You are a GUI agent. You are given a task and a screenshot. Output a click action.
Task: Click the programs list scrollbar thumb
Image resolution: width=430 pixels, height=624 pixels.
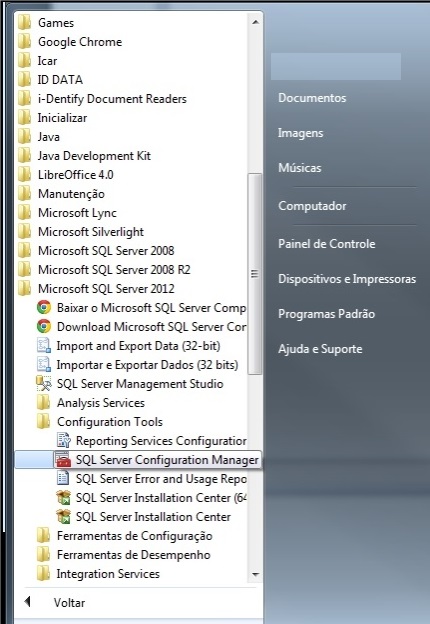[x=255, y=273]
